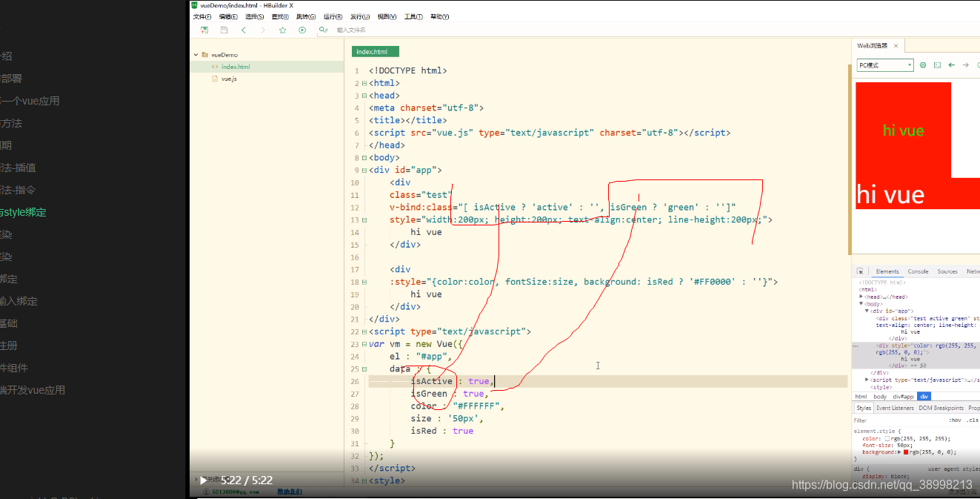Open the Styles devtools sub-tab
The height and width of the screenshot is (499, 980).
click(x=864, y=408)
